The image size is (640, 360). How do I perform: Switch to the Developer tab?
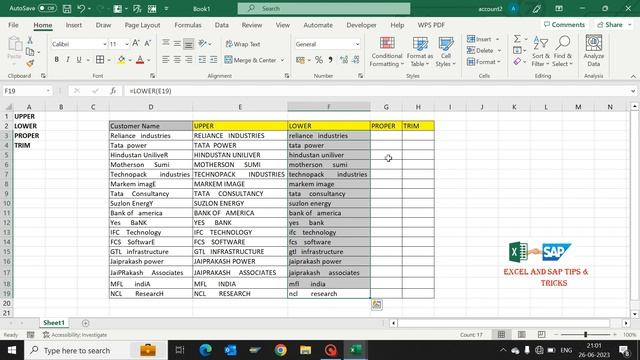[x=361, y=25]
